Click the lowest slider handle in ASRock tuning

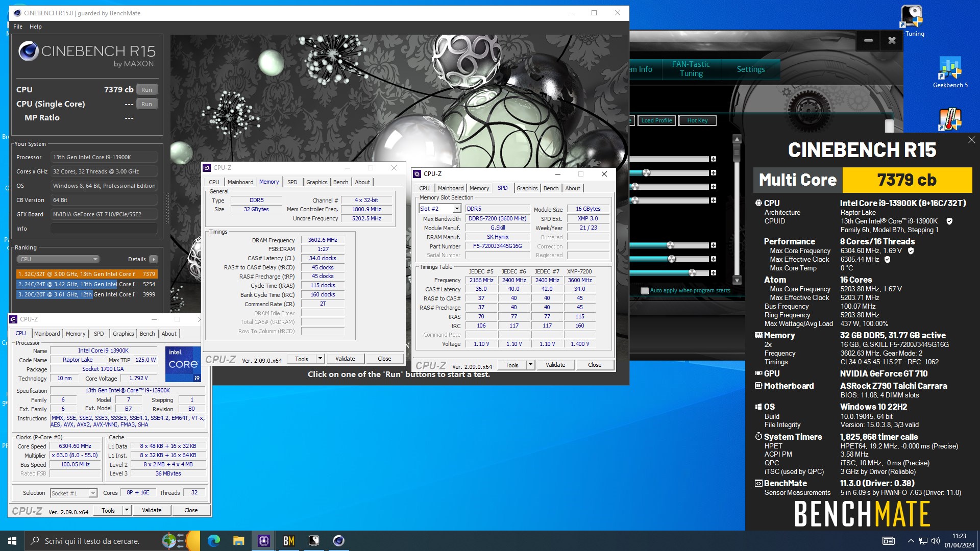pos(692,273)
